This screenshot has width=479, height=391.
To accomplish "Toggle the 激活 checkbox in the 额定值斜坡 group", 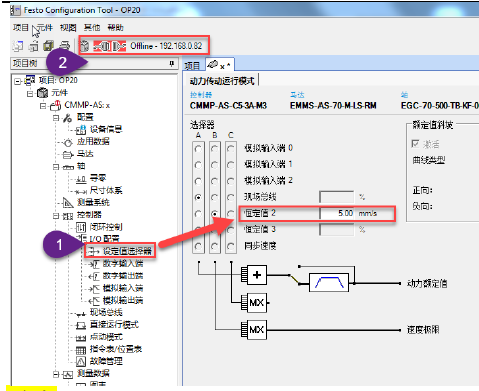I will tap(415, 144).
